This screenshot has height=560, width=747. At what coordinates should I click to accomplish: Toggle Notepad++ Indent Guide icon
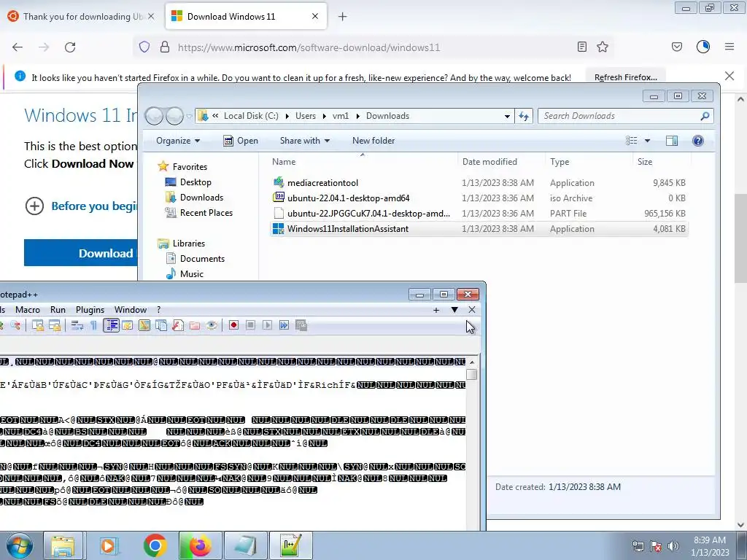(111, 325)
